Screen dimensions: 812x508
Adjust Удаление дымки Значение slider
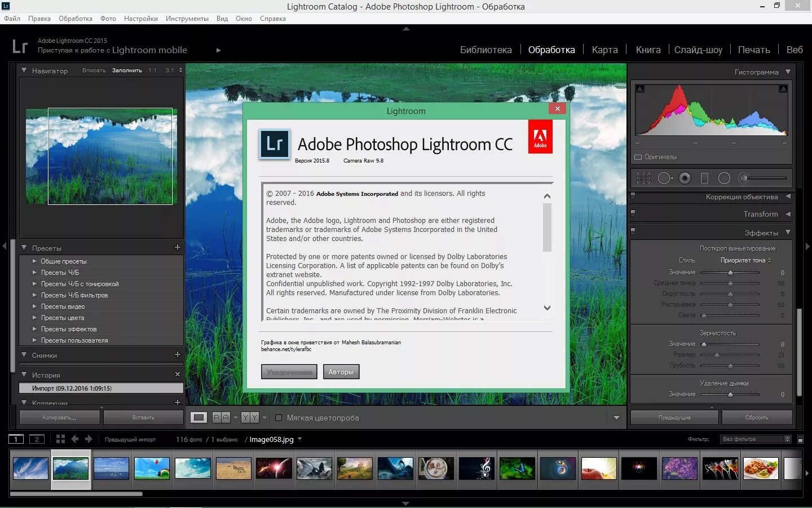click(x=730, y=395)
